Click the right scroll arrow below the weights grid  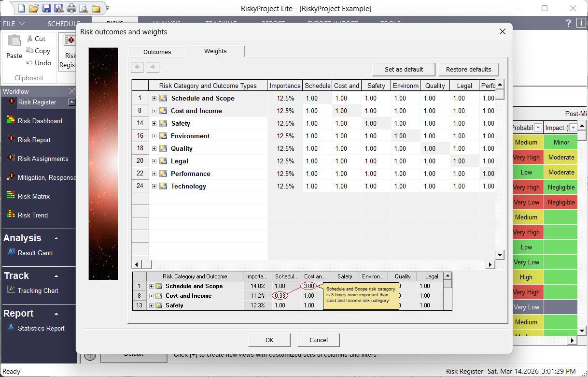490,264
